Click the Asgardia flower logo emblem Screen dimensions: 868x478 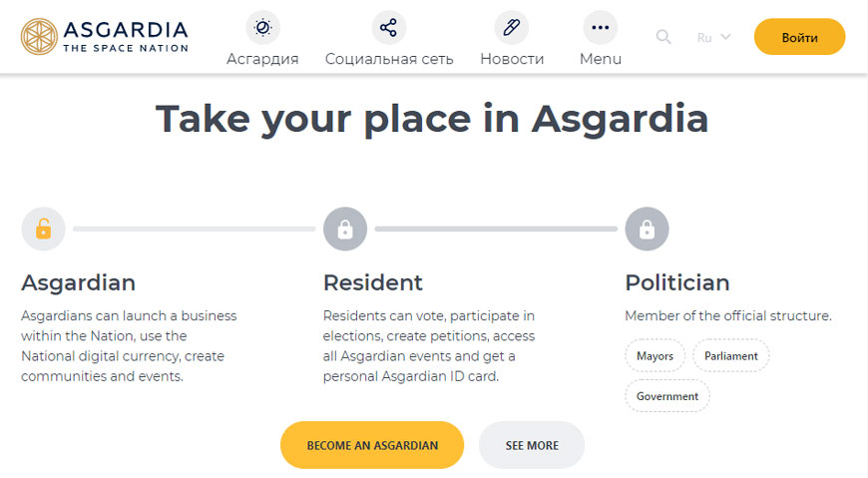point(39,37)
